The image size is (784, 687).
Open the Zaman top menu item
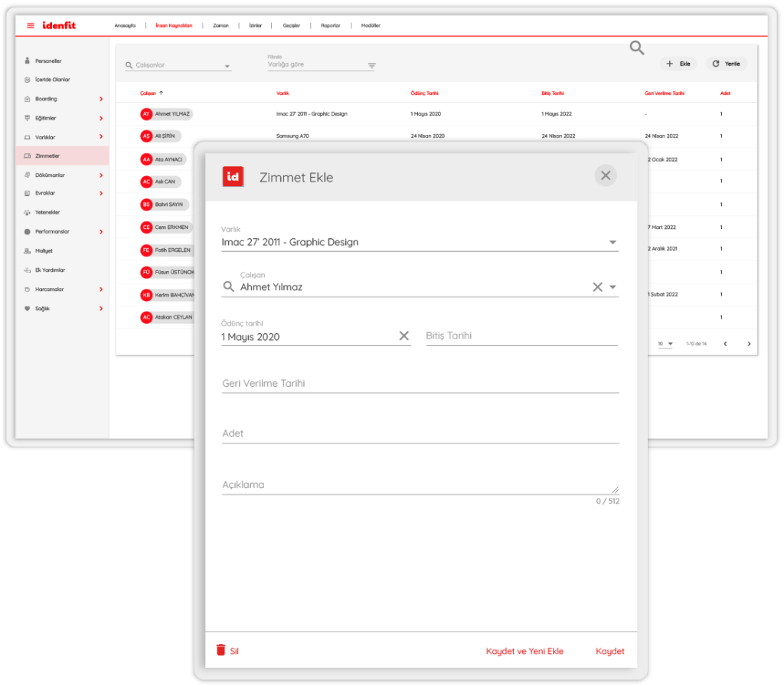coord(220,25)
